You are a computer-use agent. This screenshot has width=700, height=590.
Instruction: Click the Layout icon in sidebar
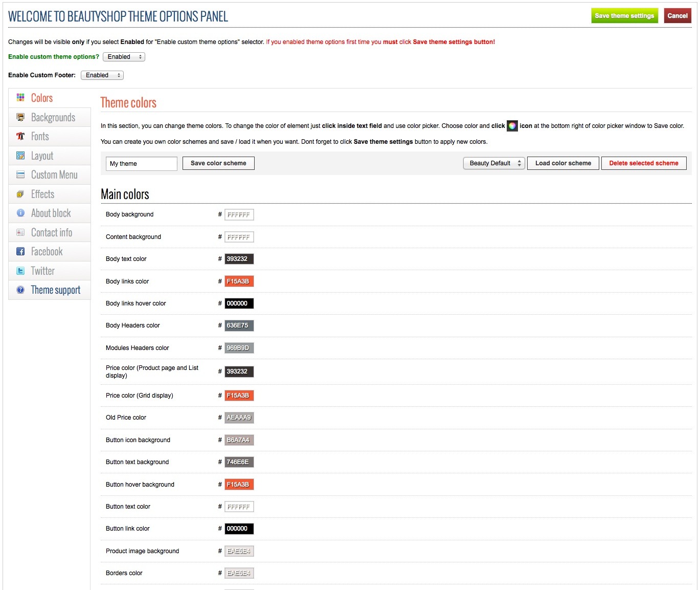point(20,156)
